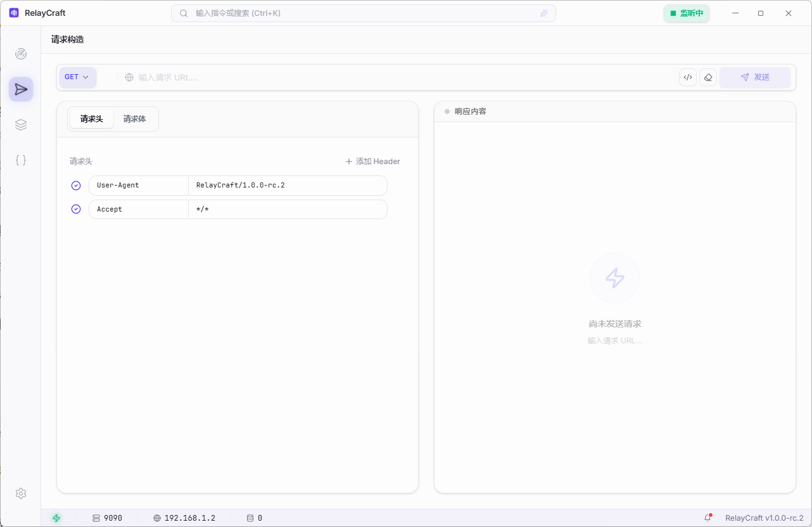
Task: Expand the GET method dropdown
Action: 77,77
